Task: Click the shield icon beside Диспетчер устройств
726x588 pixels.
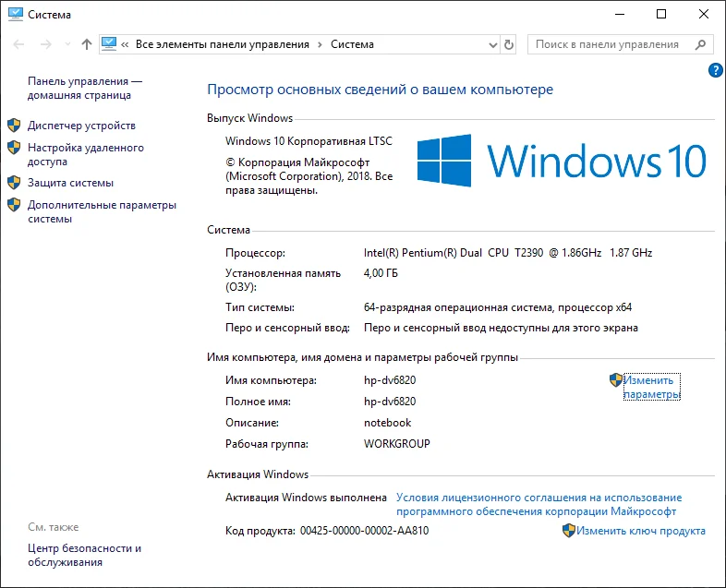Action: 14,125
